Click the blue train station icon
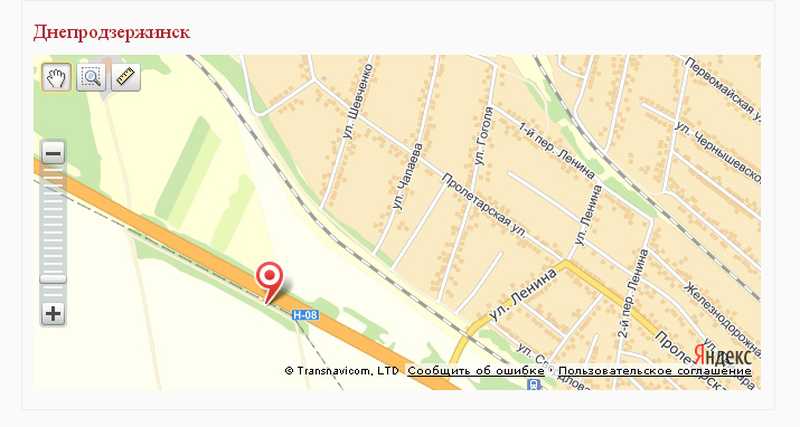The width and height of the screenshot is (800, 427). pos(534,384)
